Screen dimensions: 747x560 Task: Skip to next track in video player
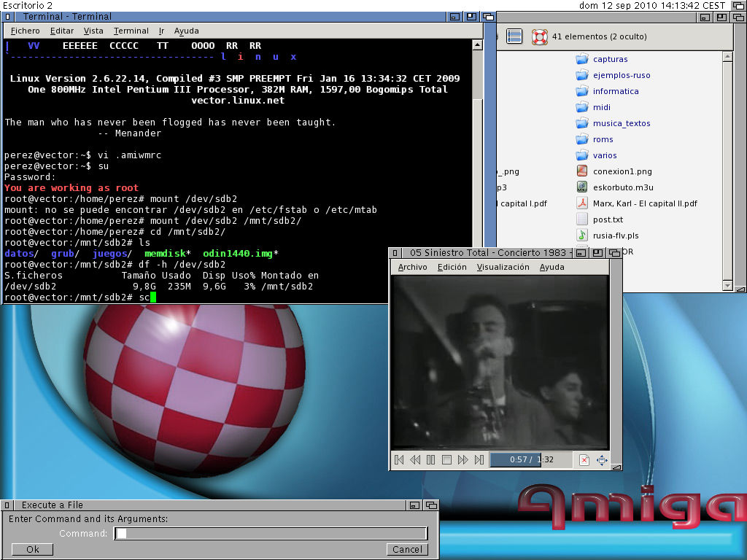[479, 459]
